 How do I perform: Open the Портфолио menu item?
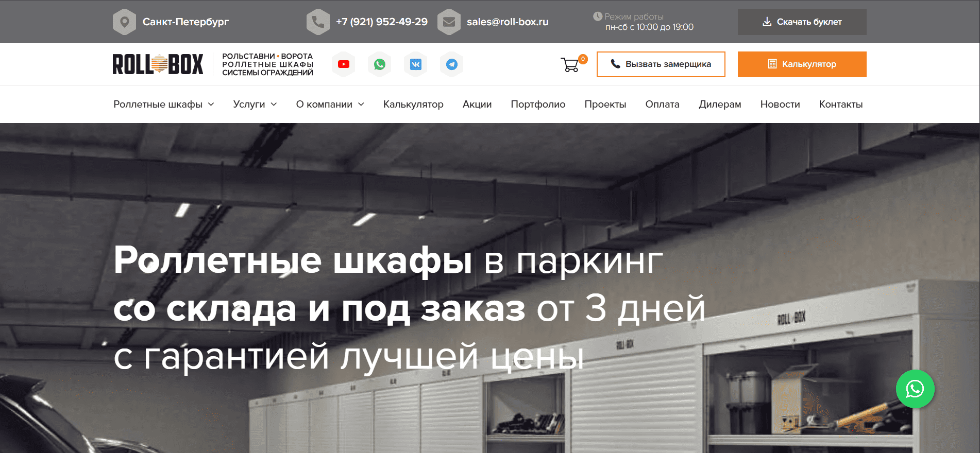538,104
